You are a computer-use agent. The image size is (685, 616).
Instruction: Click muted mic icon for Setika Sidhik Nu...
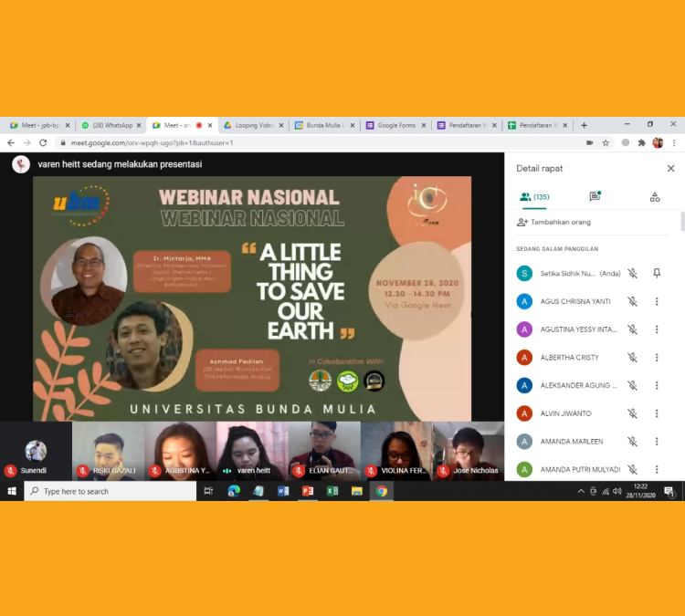pyautogui.click(x=632, y=273)
